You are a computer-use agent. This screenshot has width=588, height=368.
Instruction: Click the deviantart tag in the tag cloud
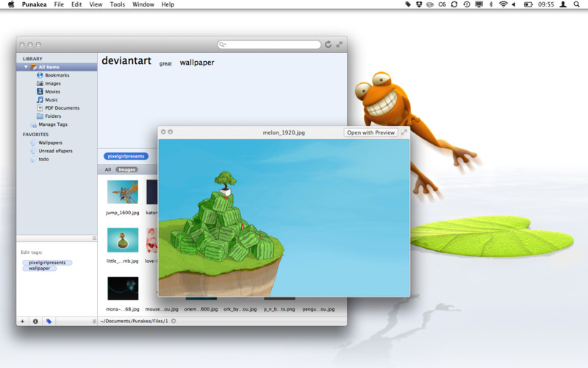126,61
